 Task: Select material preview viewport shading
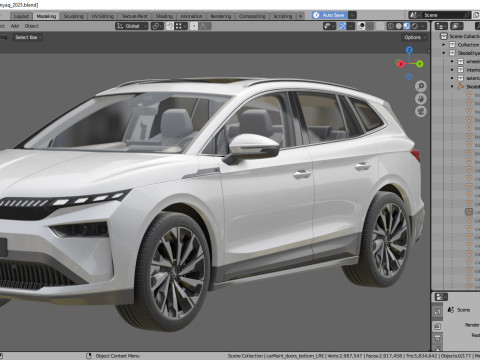pos(406,26)
